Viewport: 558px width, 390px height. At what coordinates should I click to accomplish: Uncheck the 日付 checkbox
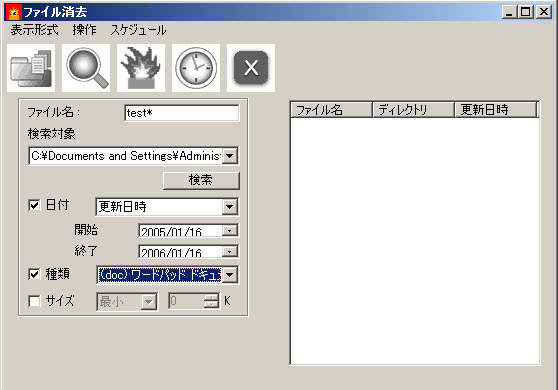[34, 205]
